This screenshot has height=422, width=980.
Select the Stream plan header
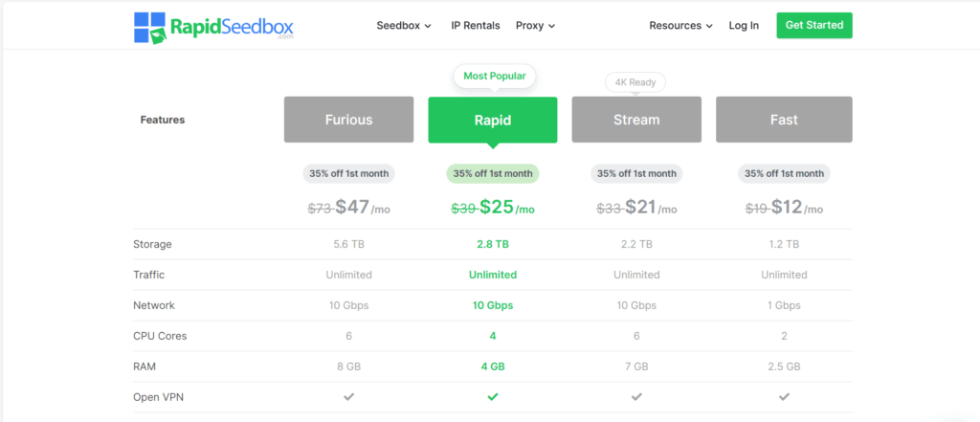coord(636,120)
